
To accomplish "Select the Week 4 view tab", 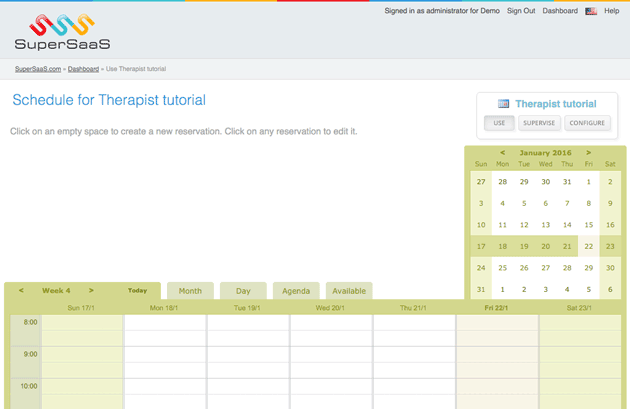I will tap(56, 290).
